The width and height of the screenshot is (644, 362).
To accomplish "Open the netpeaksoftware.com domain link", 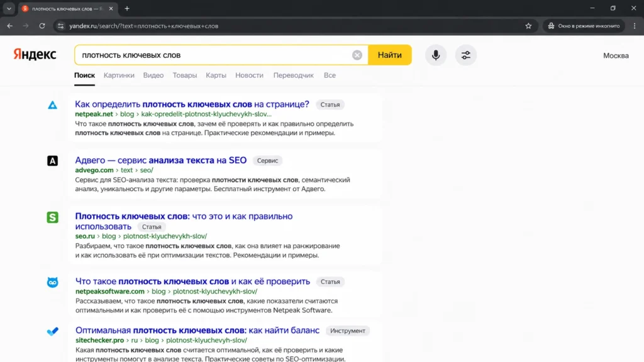I will [109, 292].
